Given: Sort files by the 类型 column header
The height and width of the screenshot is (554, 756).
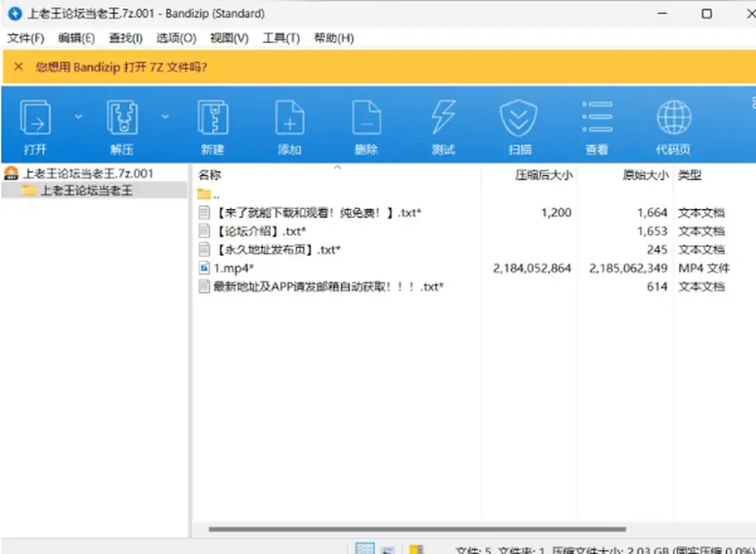Looking at the screenshot, I should 690,175.
